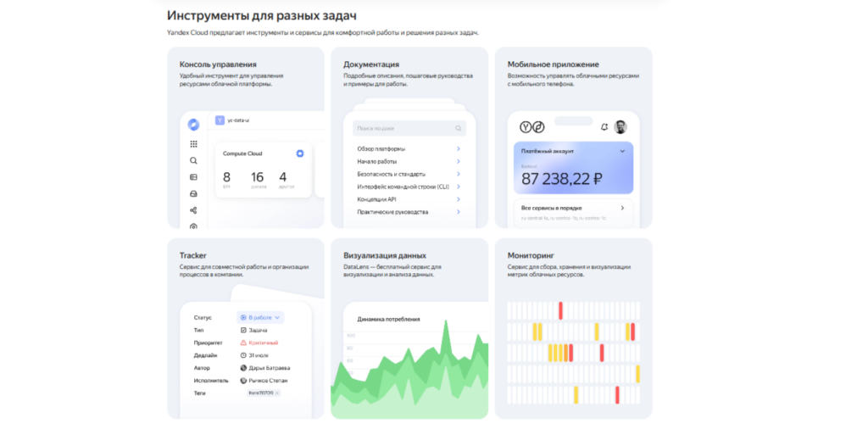Click the Дарья Батраева author name
The width and height of the screenshot is (868, 446).
pyautogui.click(x=270, y=368)
